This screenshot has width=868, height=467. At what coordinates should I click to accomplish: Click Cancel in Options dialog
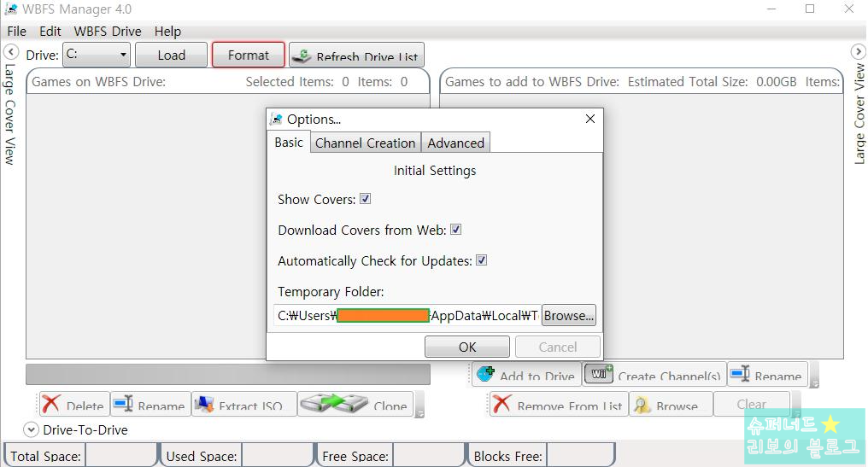pos(557,347)
